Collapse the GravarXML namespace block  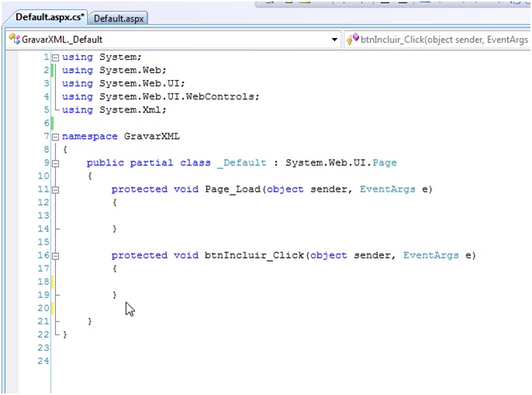[55, 137]
